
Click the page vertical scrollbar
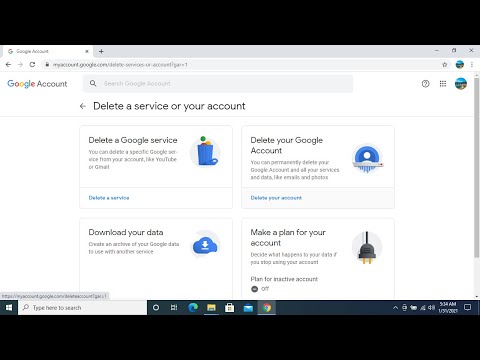point(477,167)
